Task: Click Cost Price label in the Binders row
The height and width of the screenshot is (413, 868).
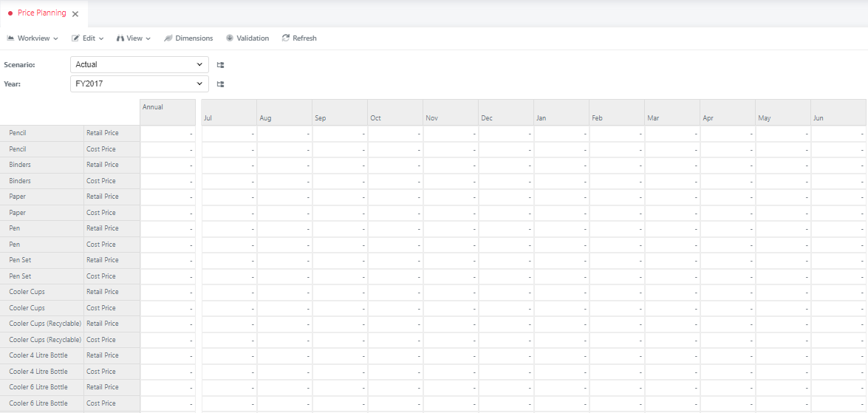Action: (x=112, y=181)
